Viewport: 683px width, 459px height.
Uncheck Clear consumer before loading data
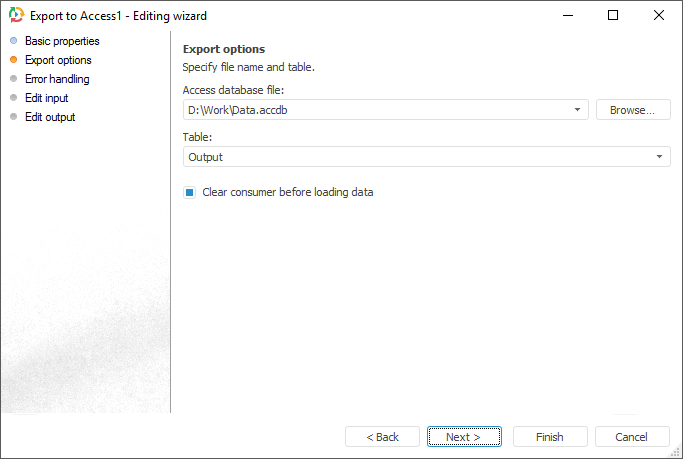point(189,192)
